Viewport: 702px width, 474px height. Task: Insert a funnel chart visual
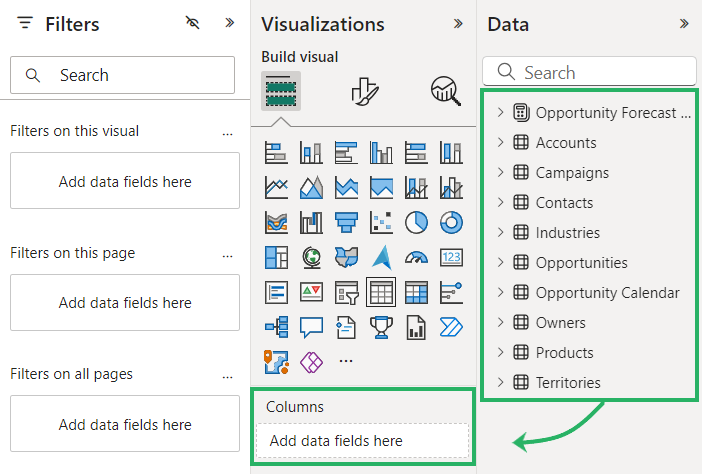click(x=346, y=222)
